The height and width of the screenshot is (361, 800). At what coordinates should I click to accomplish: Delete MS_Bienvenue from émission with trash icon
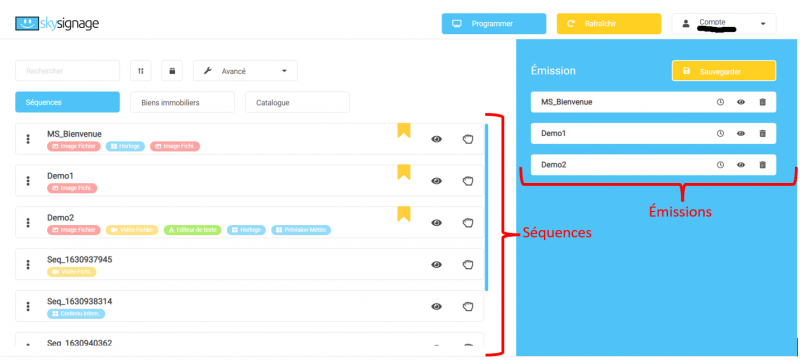click(763, 102)
